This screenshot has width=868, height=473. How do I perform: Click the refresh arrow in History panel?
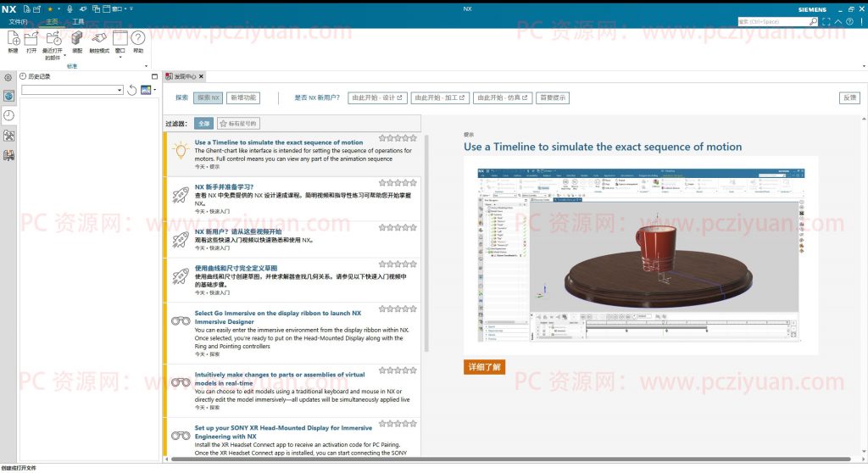[131, 91]
